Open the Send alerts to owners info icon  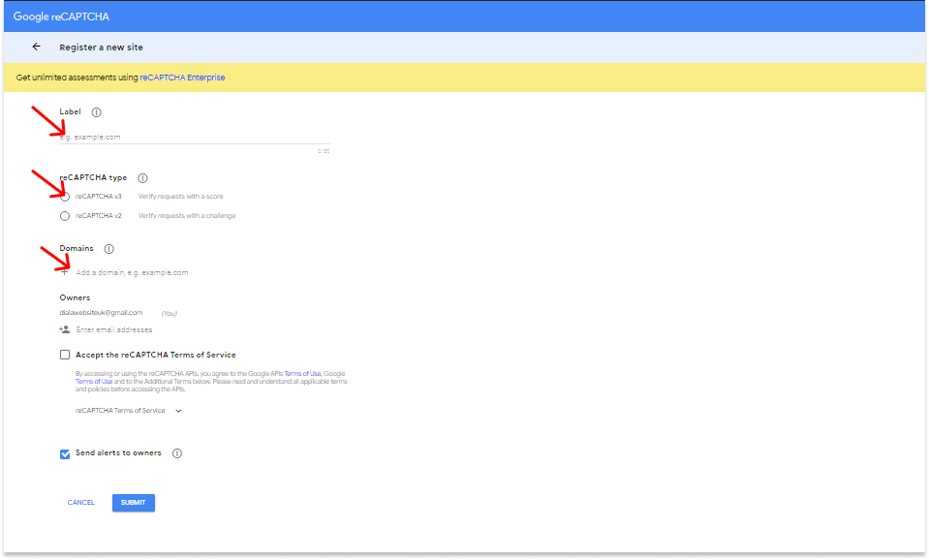[177, 453]
